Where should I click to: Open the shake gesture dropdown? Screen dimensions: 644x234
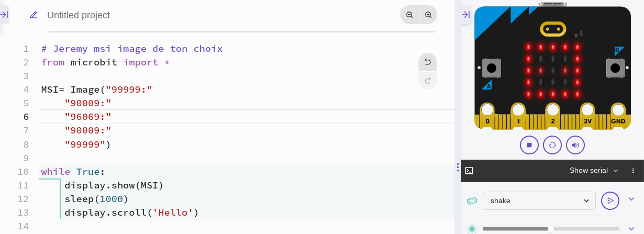(539, 200)
